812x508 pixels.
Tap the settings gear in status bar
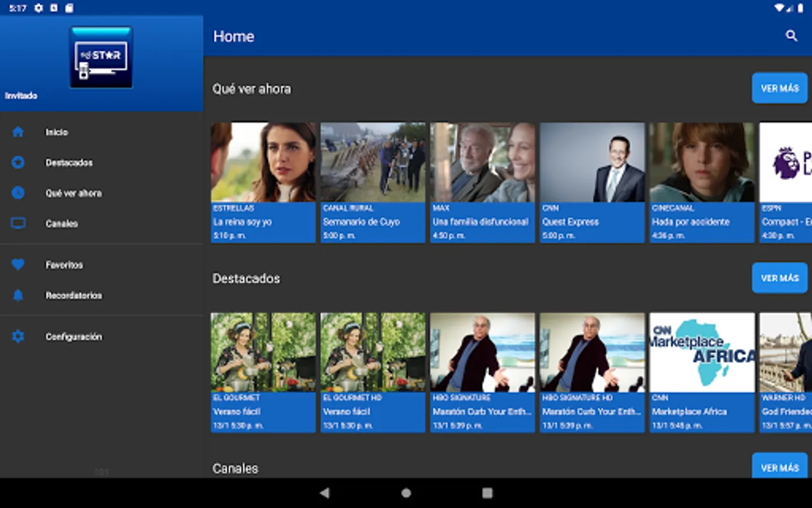click(x=38, y=8)
